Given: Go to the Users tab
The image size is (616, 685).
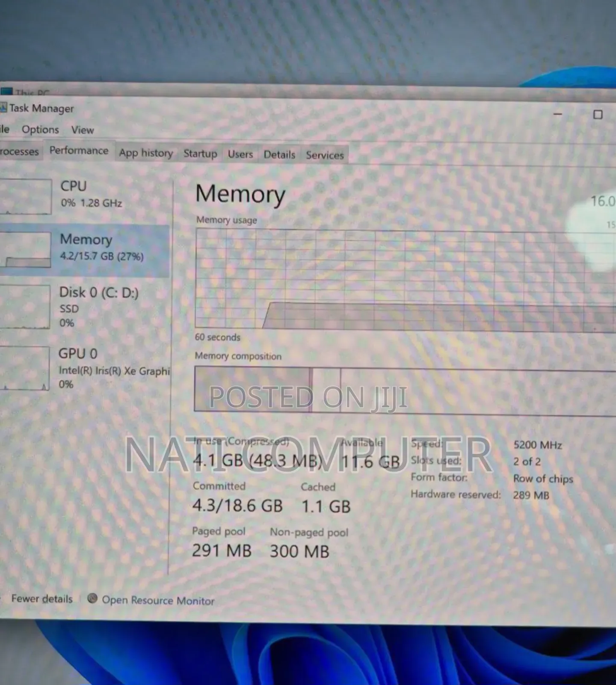Looking at the screenshot, I should click(x=240, y=154).
